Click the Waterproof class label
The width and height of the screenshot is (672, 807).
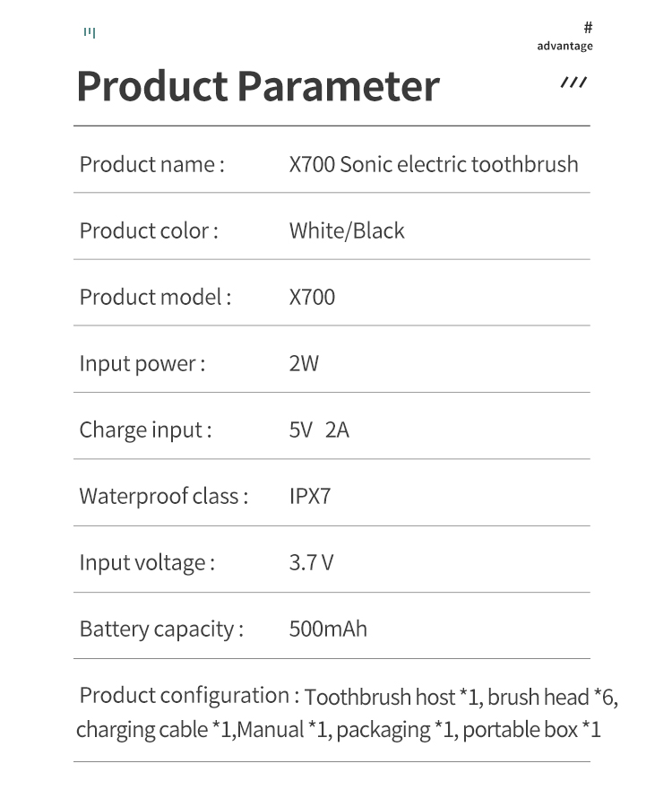click(x=164, y=496)
